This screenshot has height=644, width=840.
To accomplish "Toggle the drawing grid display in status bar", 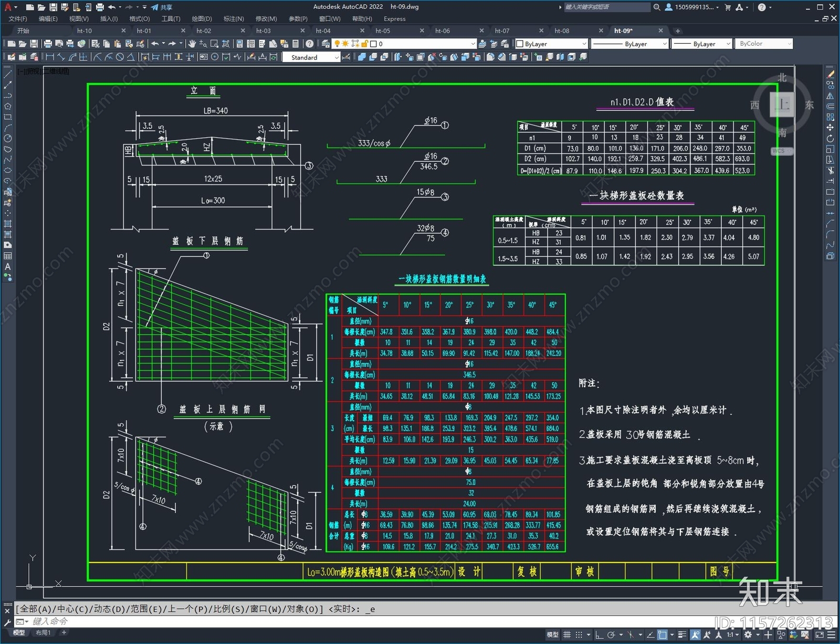I will coord(567,635).
